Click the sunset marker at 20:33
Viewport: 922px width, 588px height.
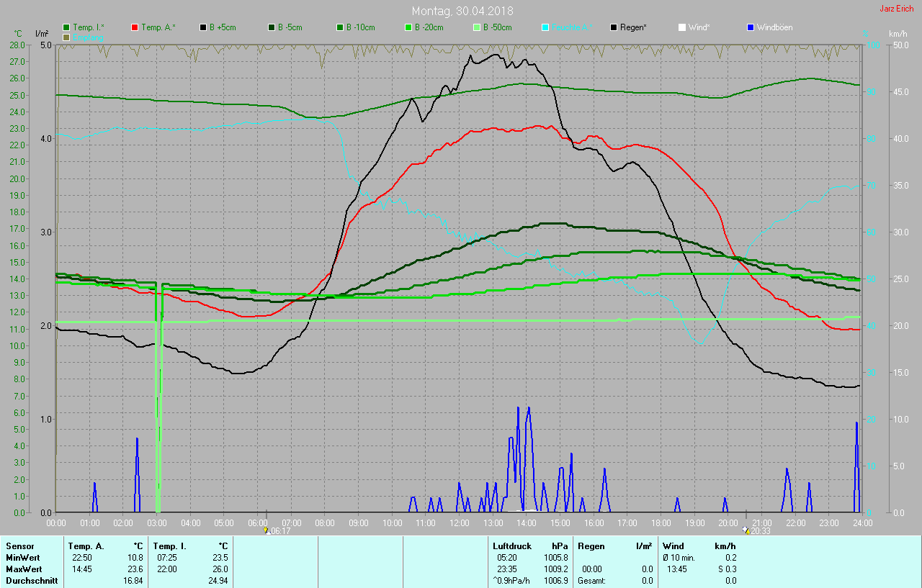click(746, 530)
